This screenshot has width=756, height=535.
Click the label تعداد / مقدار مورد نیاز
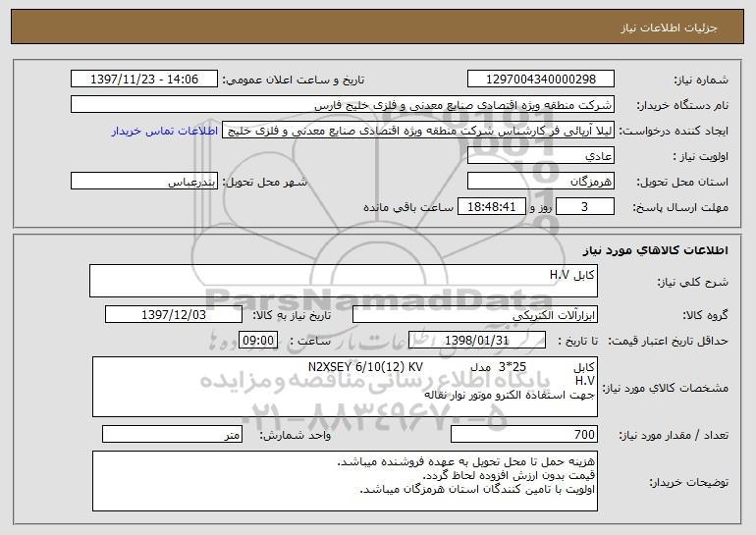coord(674,435)
